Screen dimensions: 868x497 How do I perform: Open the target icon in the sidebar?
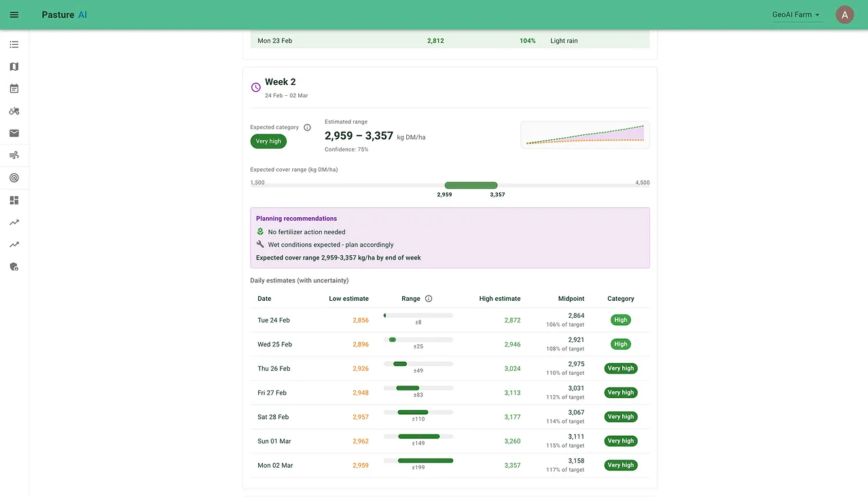[14, 178]
